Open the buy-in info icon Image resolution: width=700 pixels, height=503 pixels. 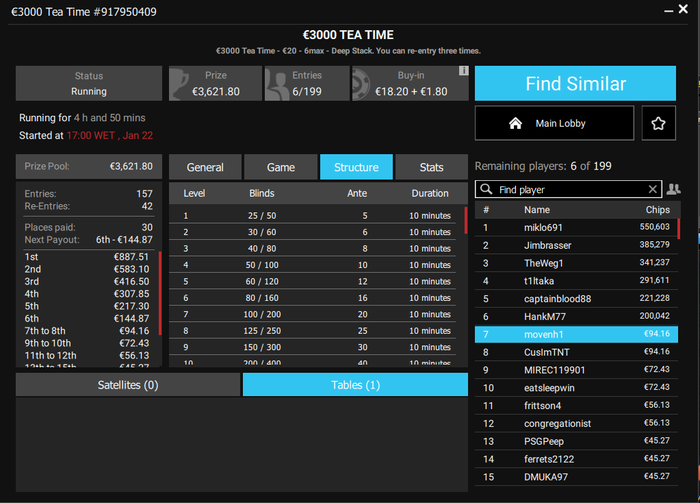tap(463, 71)
